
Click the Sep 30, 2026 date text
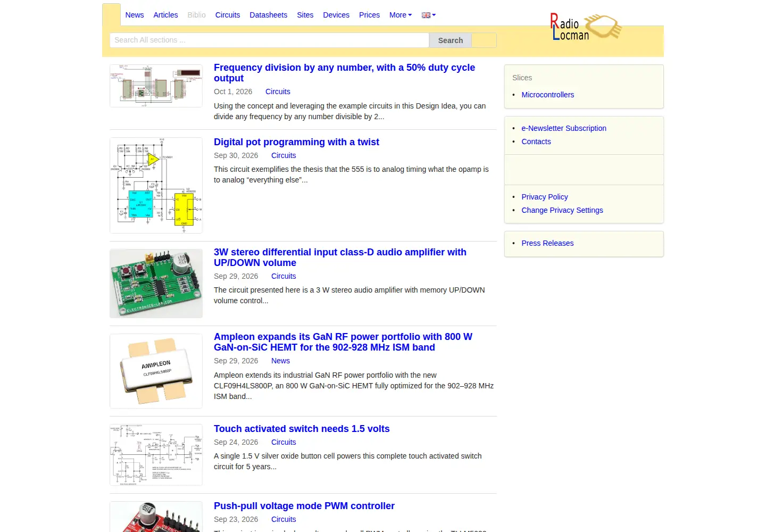236,155
